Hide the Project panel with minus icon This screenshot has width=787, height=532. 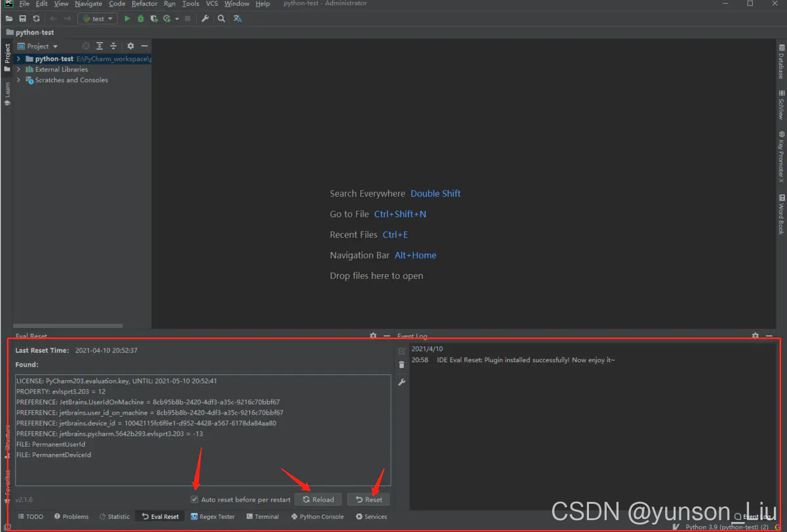coord(144,46)
